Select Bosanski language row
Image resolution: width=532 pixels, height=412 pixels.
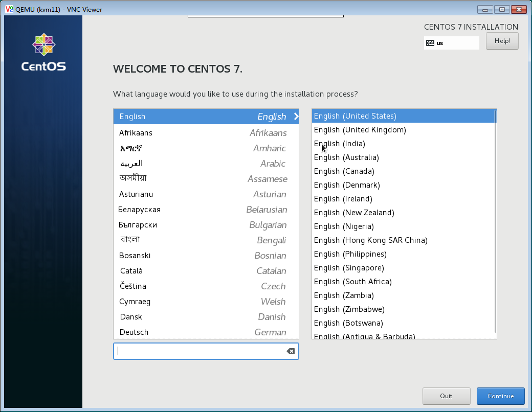coord(206,256)
